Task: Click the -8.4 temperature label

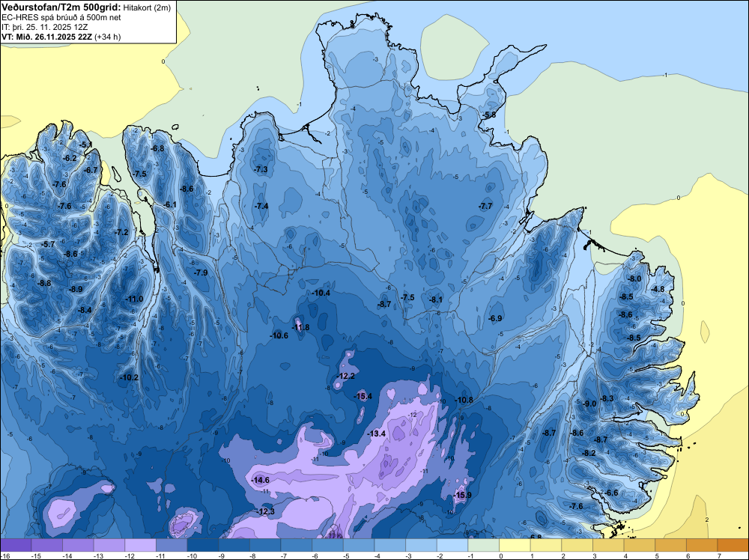Action: 85,310
